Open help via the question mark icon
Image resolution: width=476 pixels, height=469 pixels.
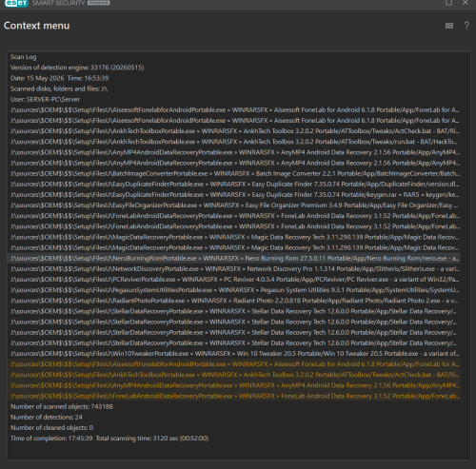(466, 26)
